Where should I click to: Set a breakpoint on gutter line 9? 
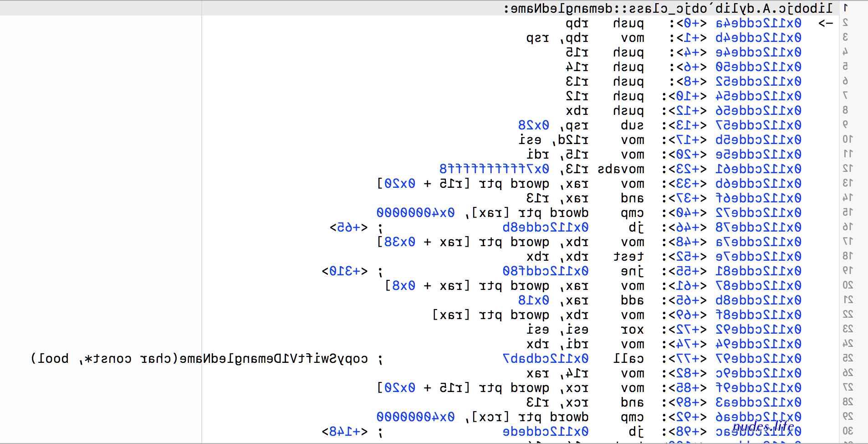(845, 124)
